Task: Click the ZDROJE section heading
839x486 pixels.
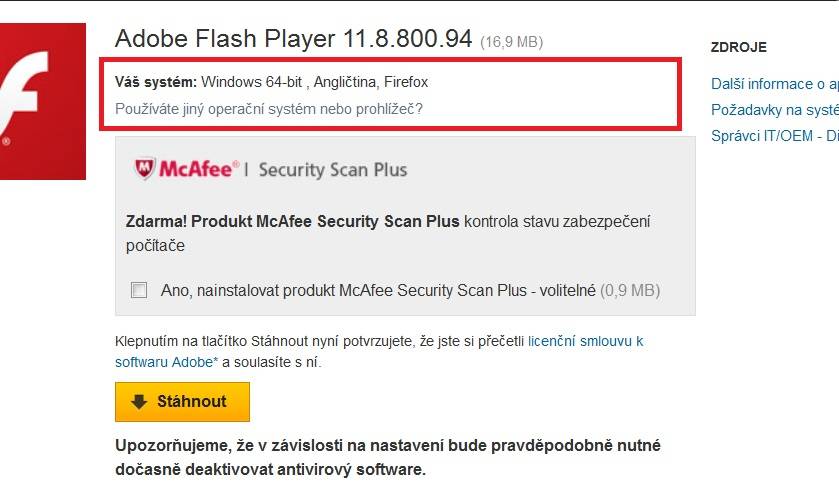Action: [738, 48]
